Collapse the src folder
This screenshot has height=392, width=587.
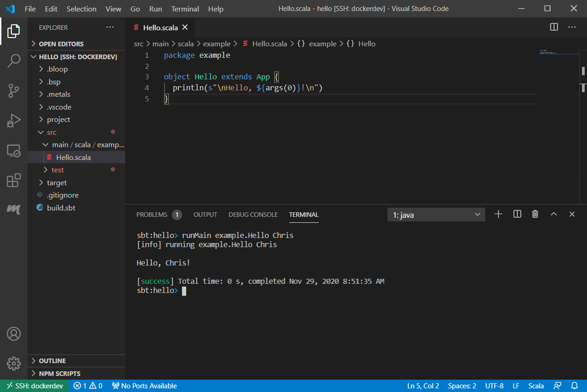pos(76,133)
